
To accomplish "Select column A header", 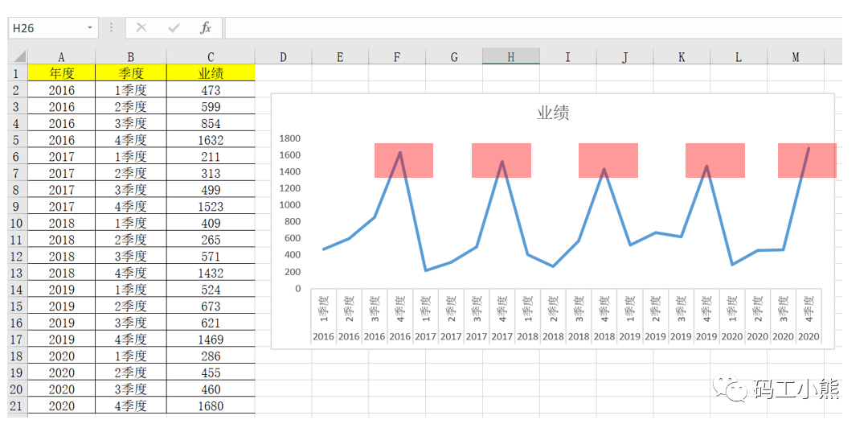I will click(x=61, y=57).
